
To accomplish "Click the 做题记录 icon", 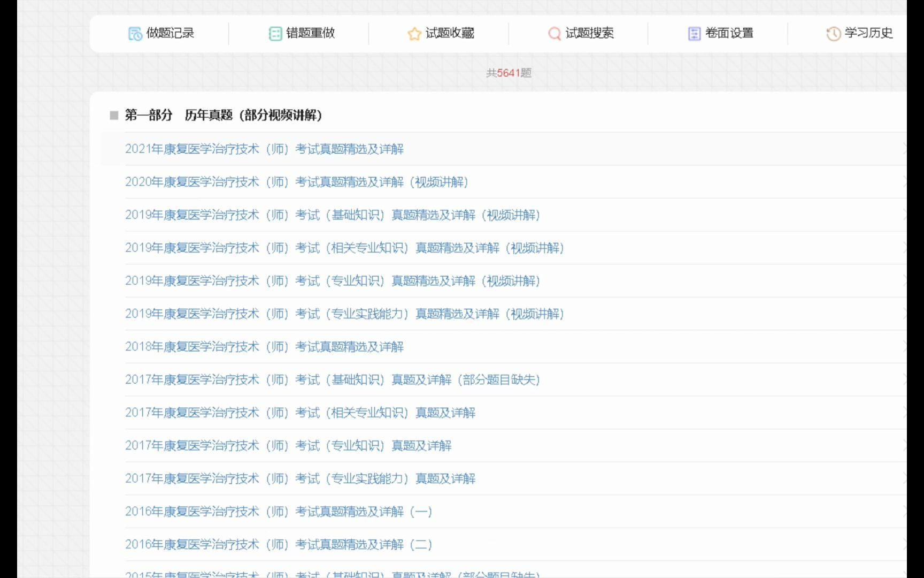I will [x=135, y=34].
